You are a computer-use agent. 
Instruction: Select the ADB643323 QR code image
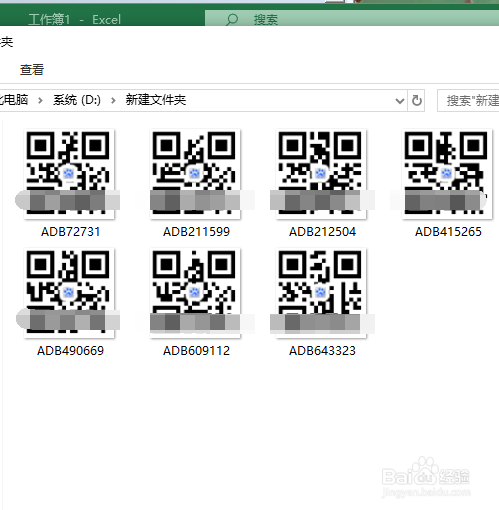(321, 293)
